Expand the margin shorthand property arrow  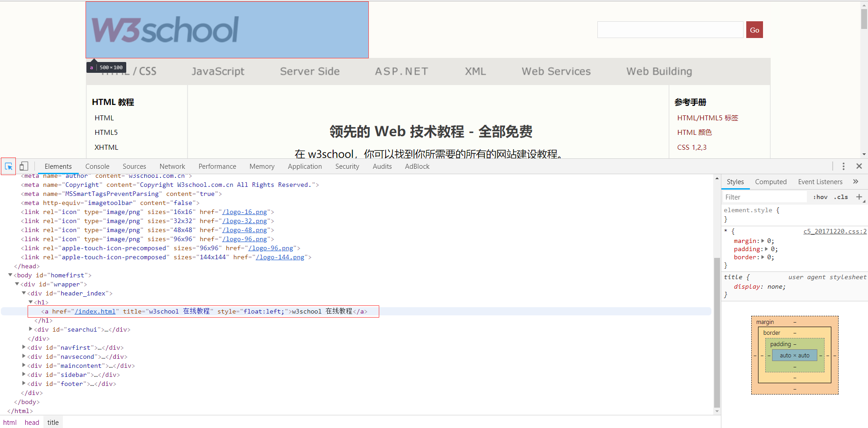point(763,241)
